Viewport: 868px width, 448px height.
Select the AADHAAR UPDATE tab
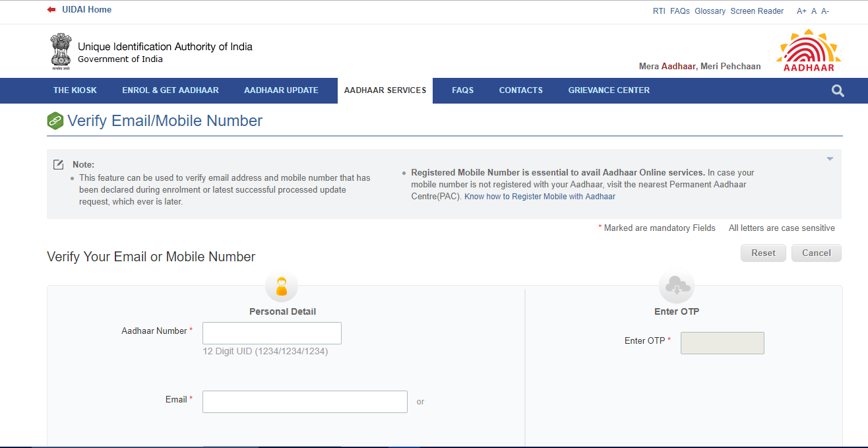click(282, 90)
